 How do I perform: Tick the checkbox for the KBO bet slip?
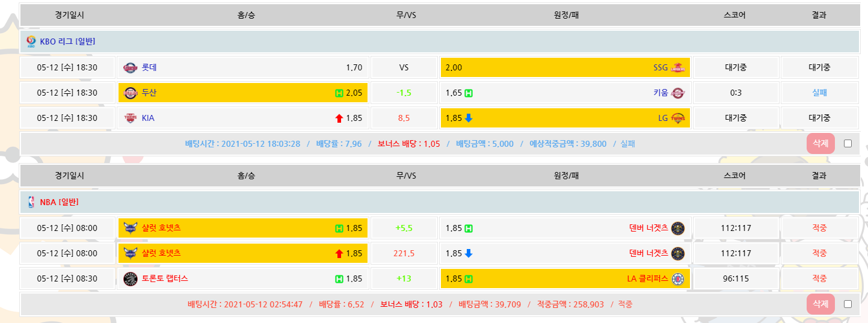(848, 144)
